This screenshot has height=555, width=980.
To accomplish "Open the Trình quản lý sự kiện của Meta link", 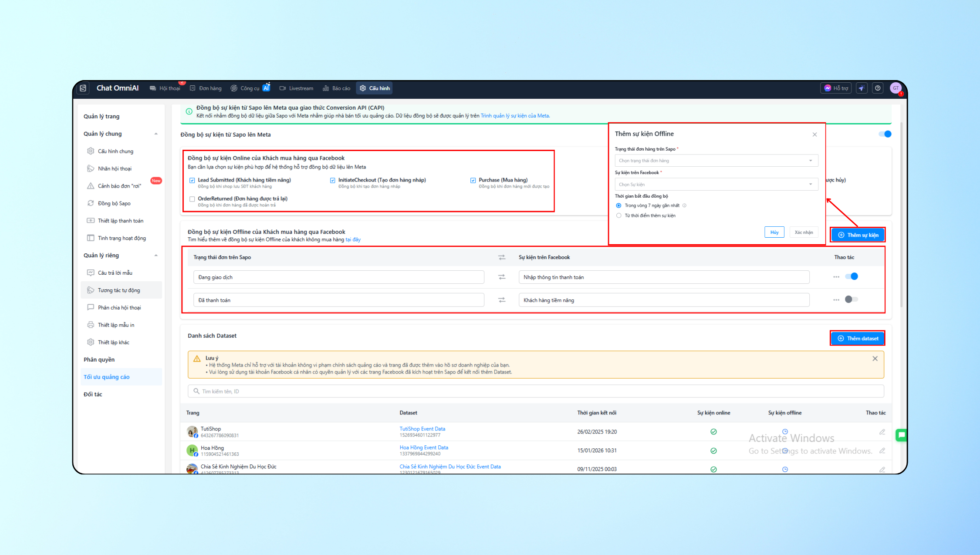I will (514, 116).
